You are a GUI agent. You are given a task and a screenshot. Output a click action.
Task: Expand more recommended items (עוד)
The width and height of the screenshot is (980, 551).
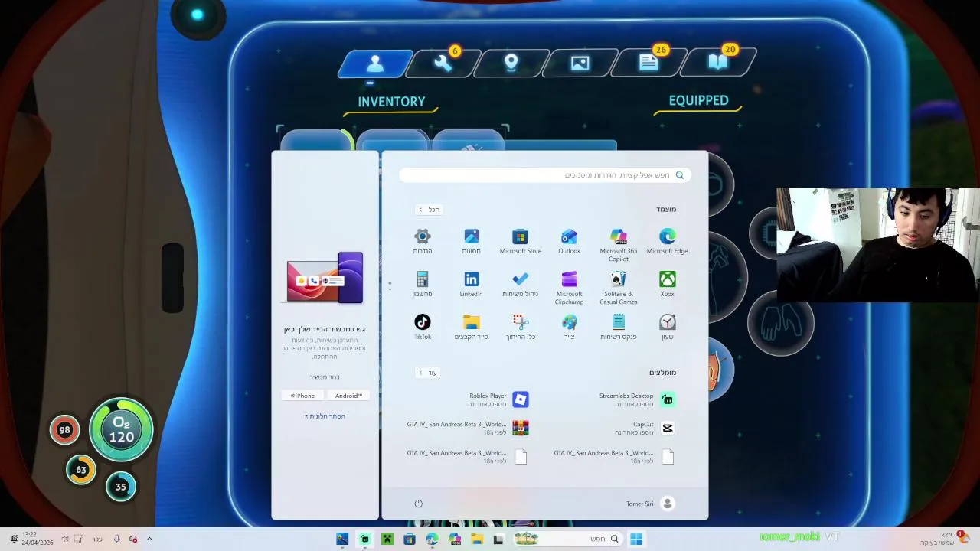coord(427,373)
